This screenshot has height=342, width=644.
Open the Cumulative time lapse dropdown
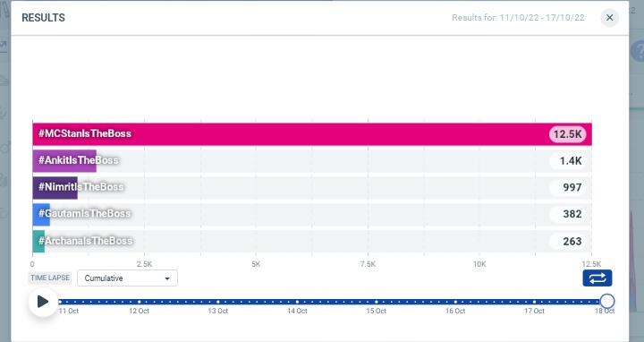[x=127, y=278]
